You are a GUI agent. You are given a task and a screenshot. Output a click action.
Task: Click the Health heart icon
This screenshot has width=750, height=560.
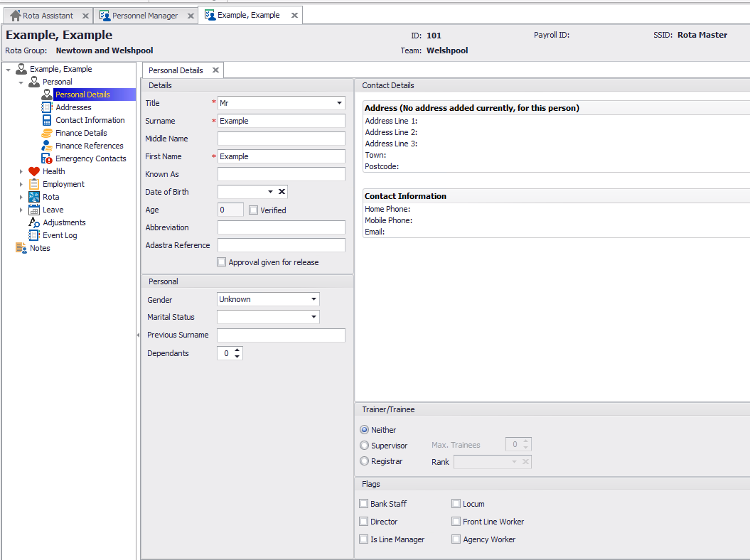[x=34, y=171]
